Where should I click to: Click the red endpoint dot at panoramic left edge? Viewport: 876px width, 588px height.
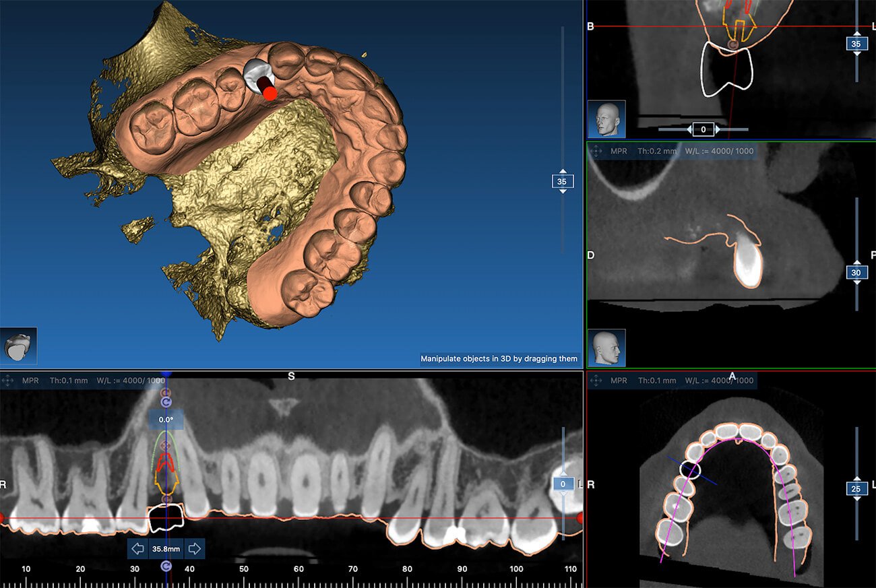coord(1,517)
